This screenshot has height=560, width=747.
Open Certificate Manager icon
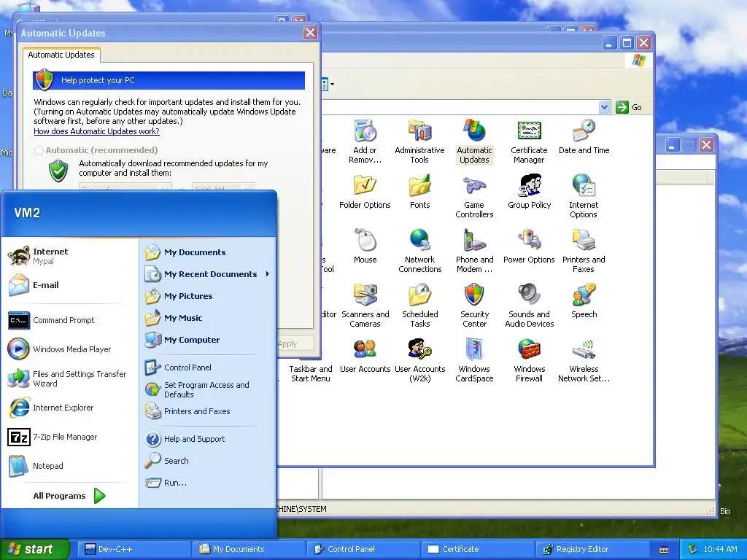click(x=529, y=141)
